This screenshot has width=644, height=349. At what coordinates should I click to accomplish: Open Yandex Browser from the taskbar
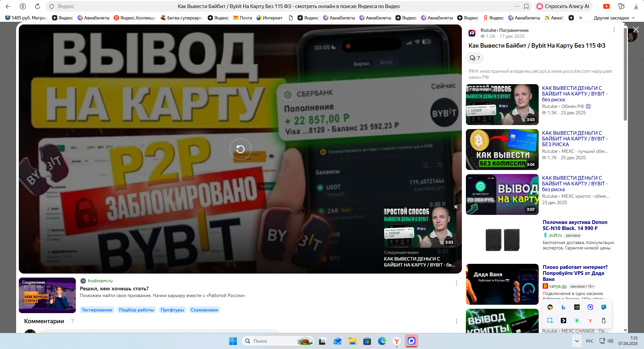point(397,341)
